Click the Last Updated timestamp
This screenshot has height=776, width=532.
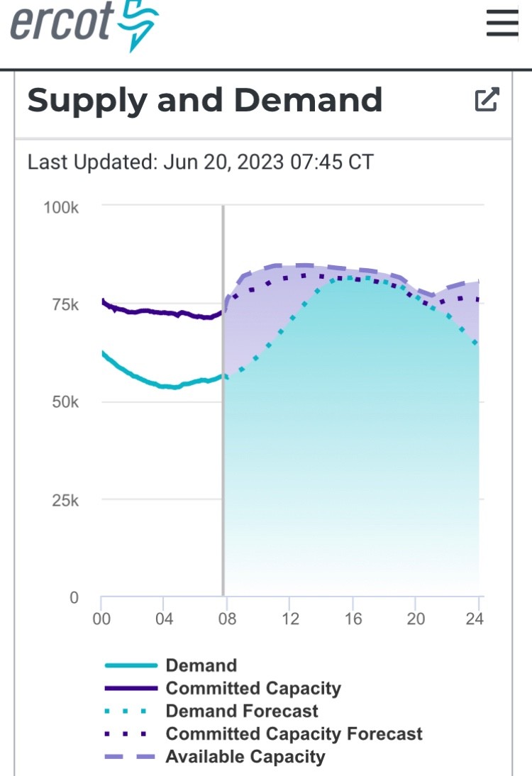coord(201,162)
